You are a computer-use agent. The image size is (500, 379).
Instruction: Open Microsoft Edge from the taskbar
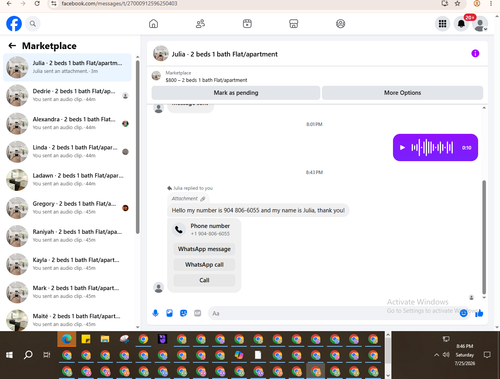67,339
